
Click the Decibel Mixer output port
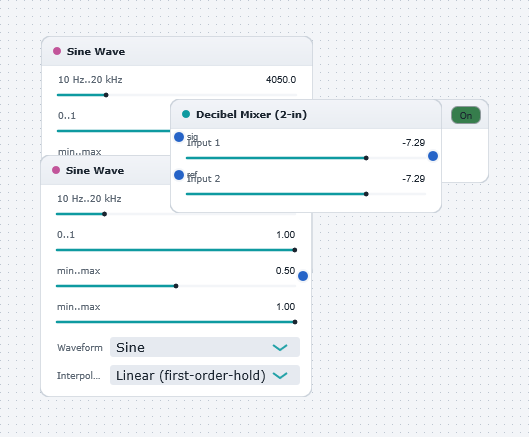coord(433,156)
